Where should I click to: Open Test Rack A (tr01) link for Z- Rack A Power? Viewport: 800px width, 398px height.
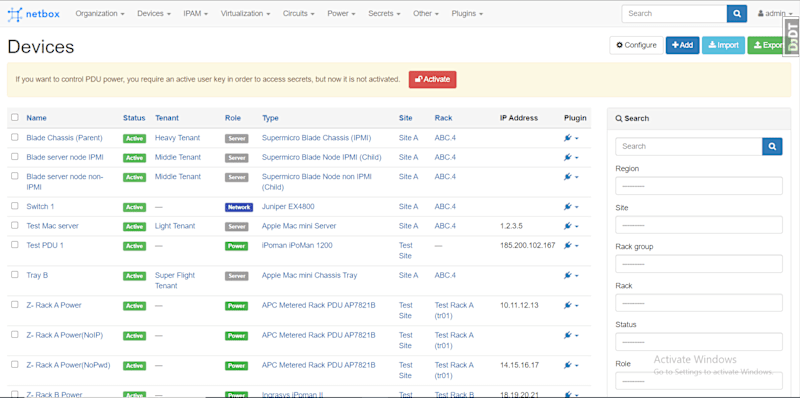point(454,310)
